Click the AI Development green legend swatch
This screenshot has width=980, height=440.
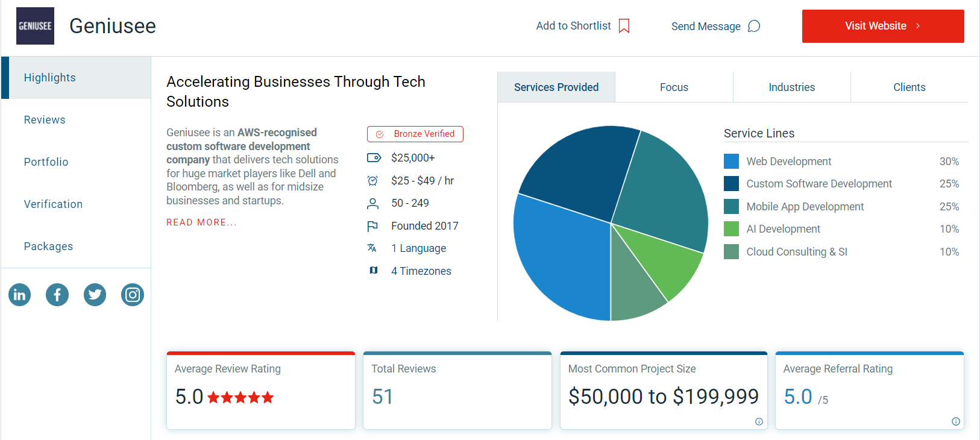tap(731, 228)
